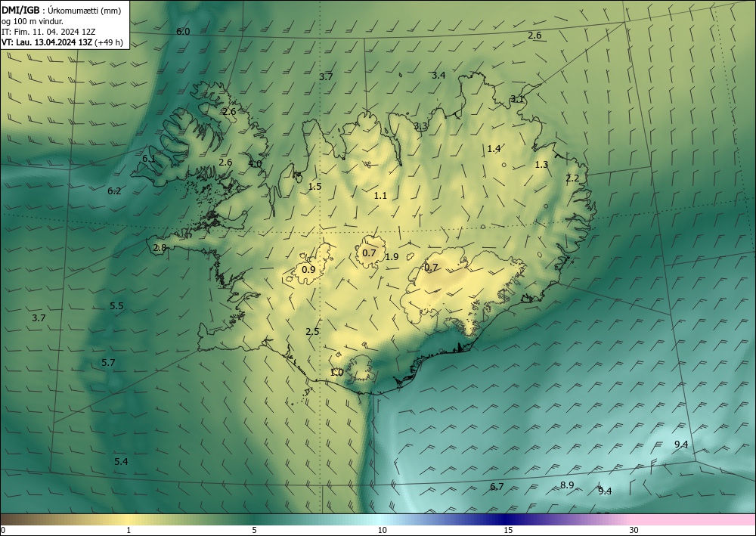The image size is (756, 536).
Task: Click the map value 1.5
Action: coord(314,187)
